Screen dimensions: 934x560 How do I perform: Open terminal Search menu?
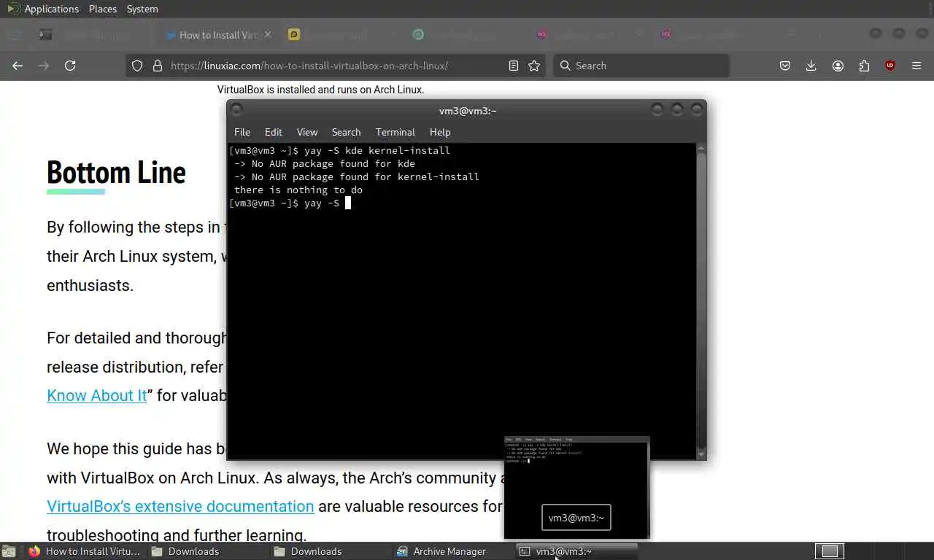click(x=346, y=132)
